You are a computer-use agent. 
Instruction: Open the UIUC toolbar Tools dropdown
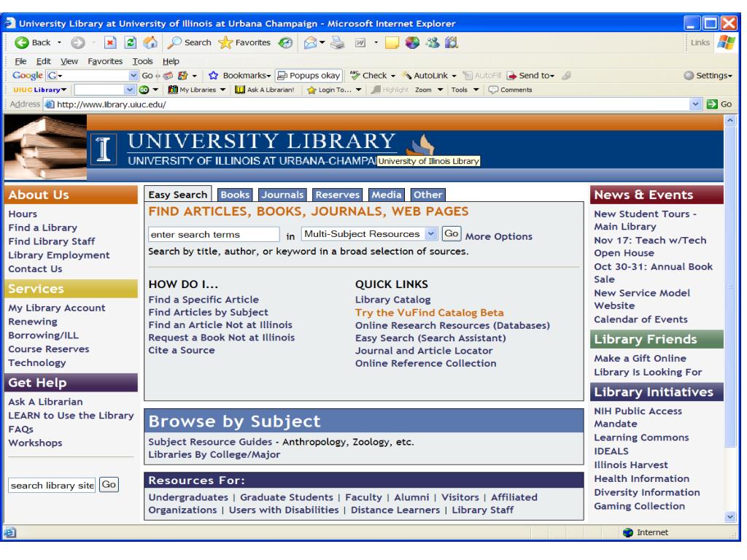coord(465,90)
